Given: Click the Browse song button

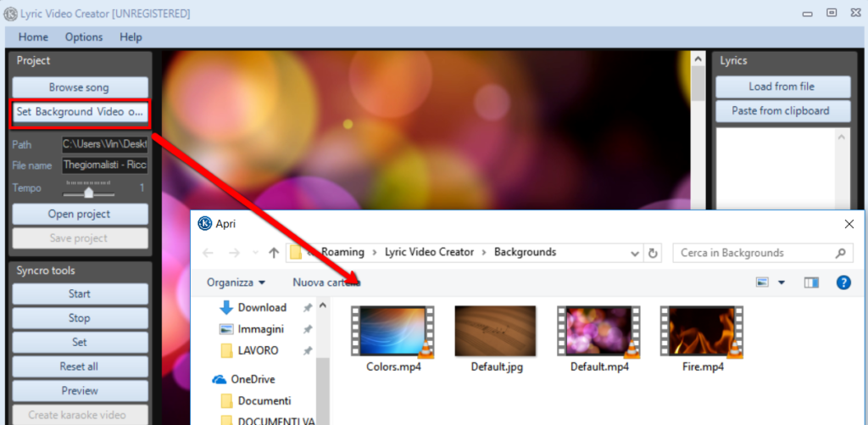Looking at the screenshot, I should pos(80,87).
